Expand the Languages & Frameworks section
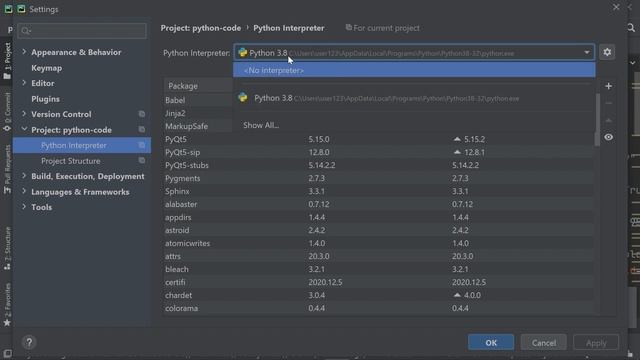Viewport: 640px width, 360px height. click(24, 191)
